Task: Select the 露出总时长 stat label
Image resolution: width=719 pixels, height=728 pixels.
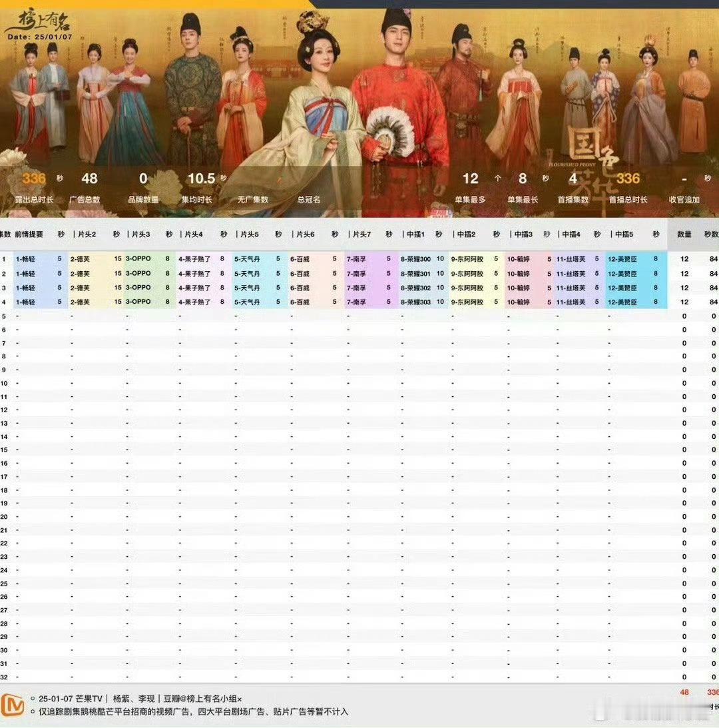Action: [34, 200]
